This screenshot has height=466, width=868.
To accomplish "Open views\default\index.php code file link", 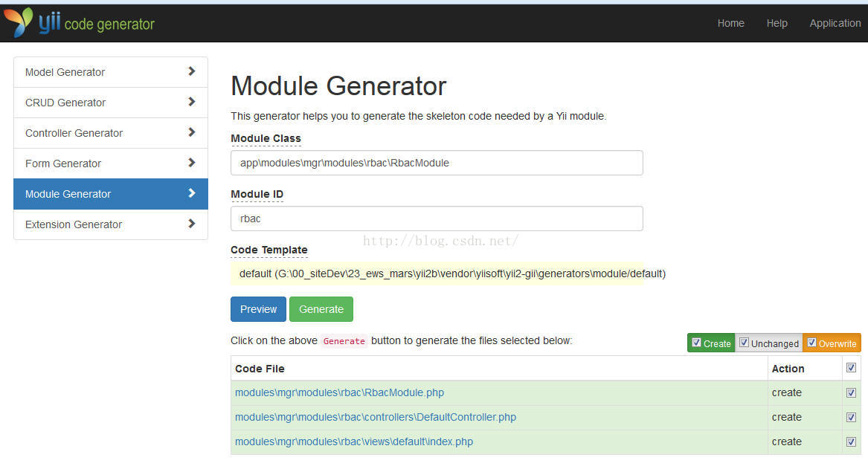I will click(x=354, y=441).
